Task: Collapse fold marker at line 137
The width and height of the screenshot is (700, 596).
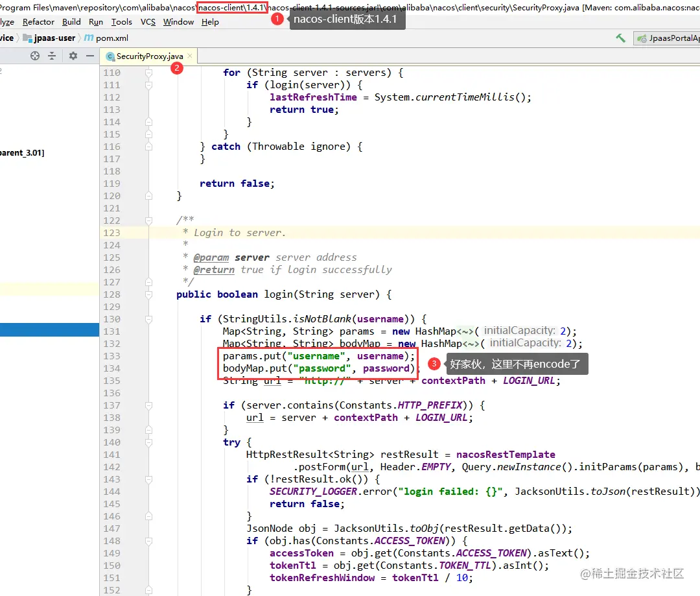Action: point(148,405)
